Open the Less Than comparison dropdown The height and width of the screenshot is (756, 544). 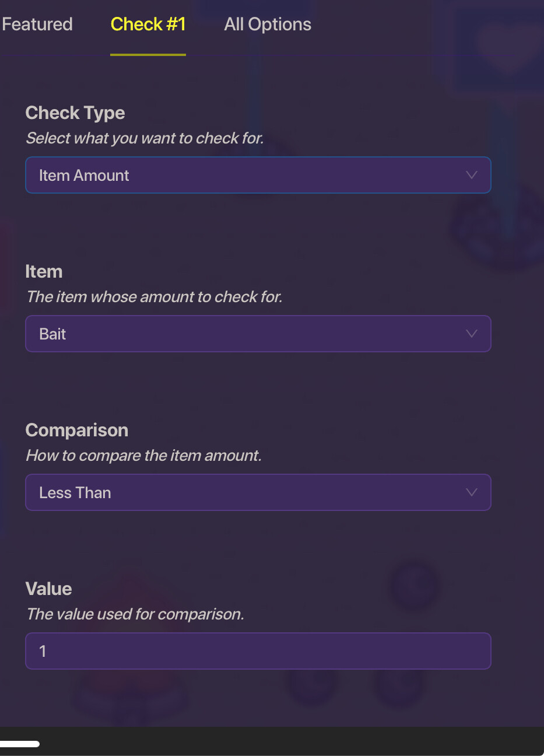pos(258,492)
